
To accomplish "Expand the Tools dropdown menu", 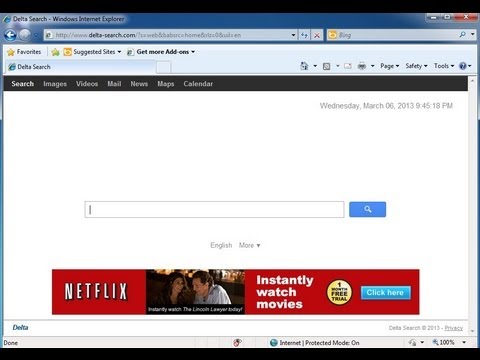I will [x=444, y=66].
